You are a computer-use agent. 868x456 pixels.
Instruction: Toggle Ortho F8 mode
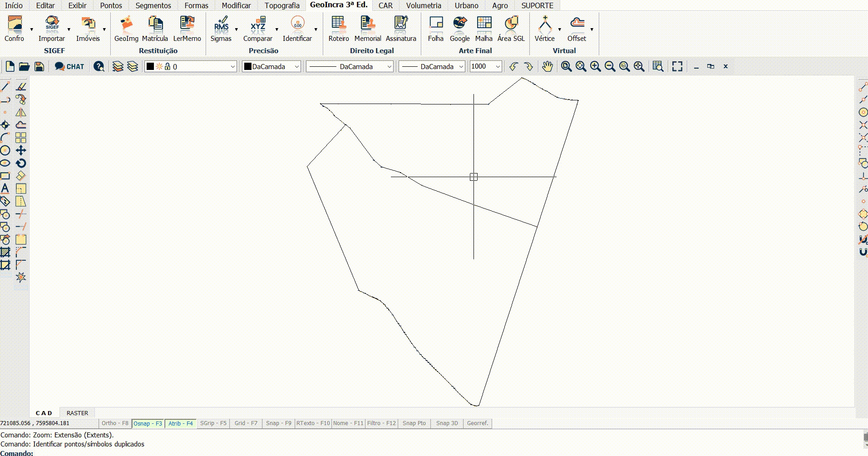click(114, 423)
